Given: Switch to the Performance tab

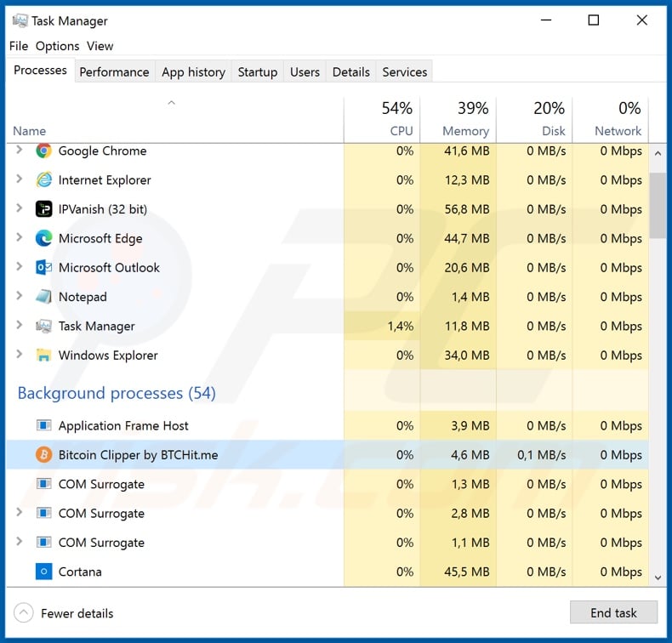Looking at the screenshot, I should [115, 72].
